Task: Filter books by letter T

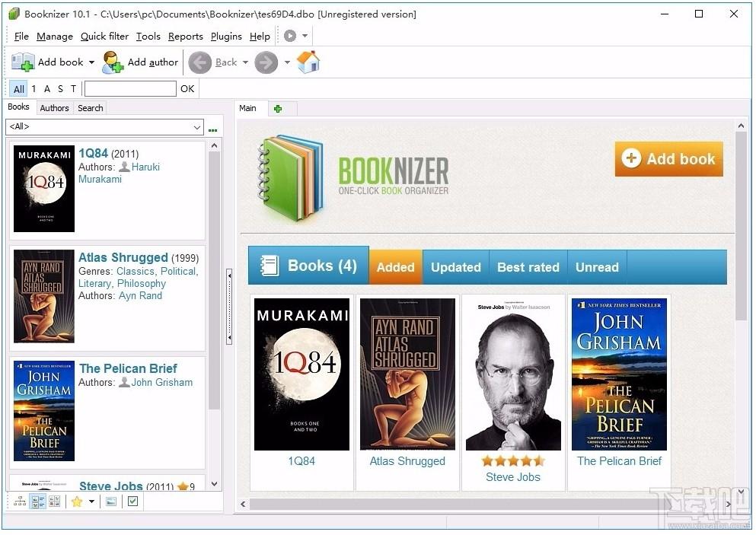Action: pos(73,89)
